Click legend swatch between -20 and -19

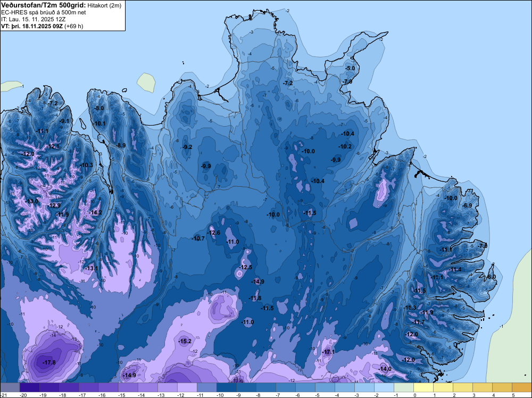(x=29, y=387)
